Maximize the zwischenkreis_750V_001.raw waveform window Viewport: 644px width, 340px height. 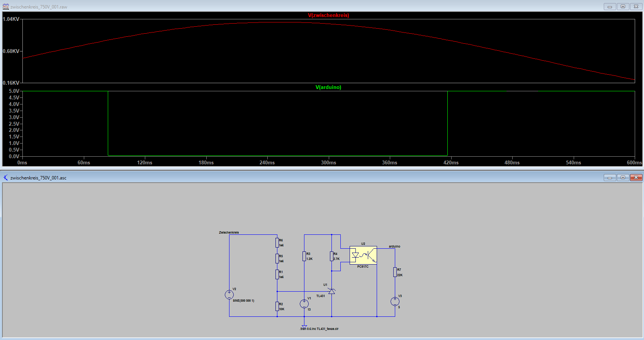pyautogui.click(x=623, y=7)
